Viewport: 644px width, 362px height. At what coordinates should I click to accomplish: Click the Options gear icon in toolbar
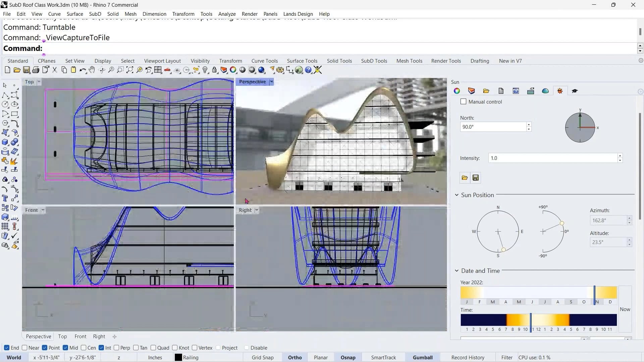pos(280,70)
